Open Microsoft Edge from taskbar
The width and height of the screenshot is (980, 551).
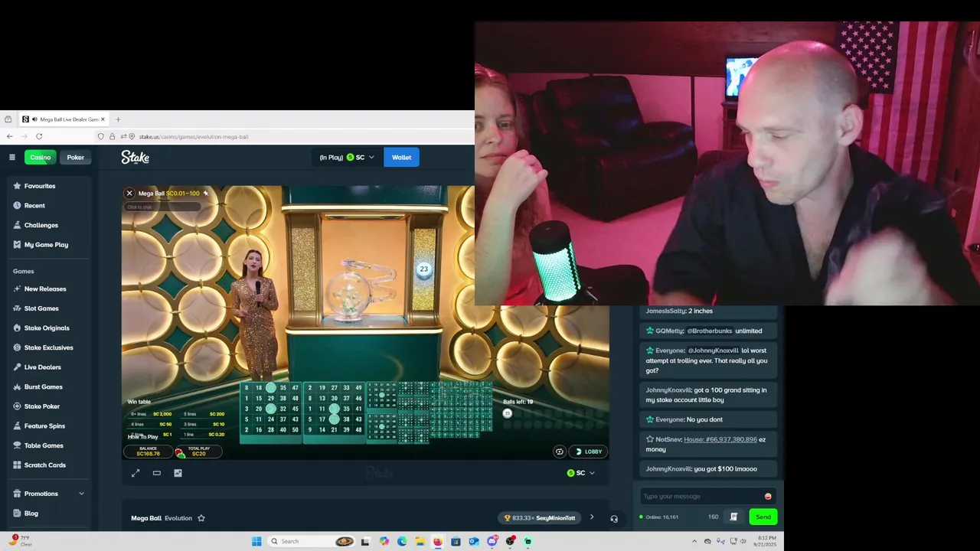tap(402, 541)
